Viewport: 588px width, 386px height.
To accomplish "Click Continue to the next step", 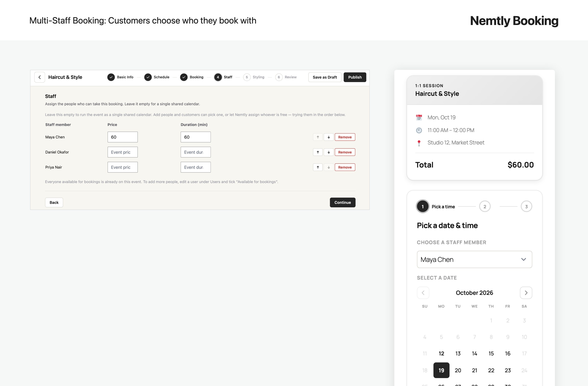I will coord(343,202).
